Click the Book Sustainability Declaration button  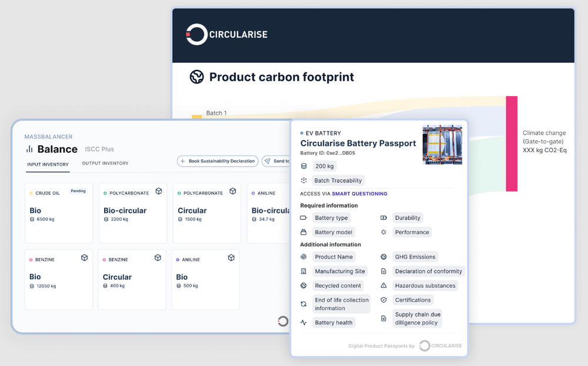coord(218,161)
